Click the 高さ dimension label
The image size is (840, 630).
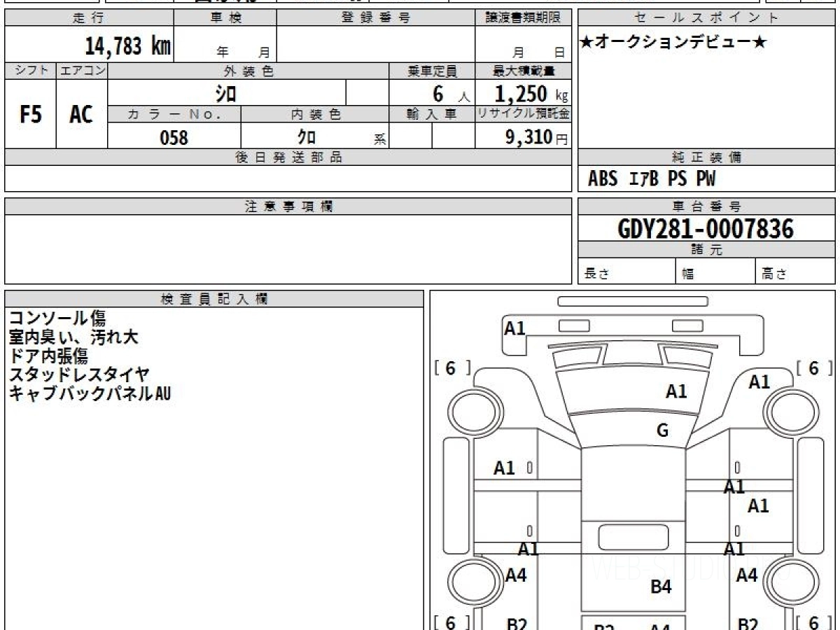tap(775, 274)
